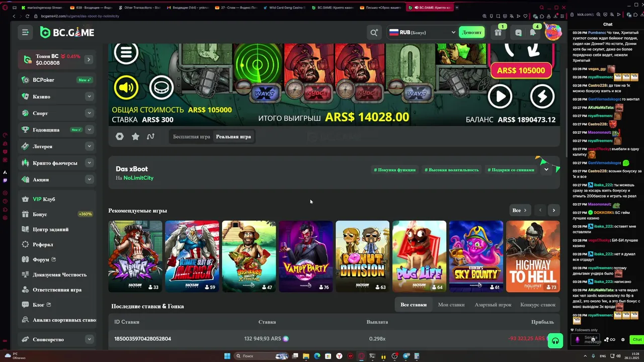Open Центр заданий in the sidebar
644x362 pixels.
[56, 229]
